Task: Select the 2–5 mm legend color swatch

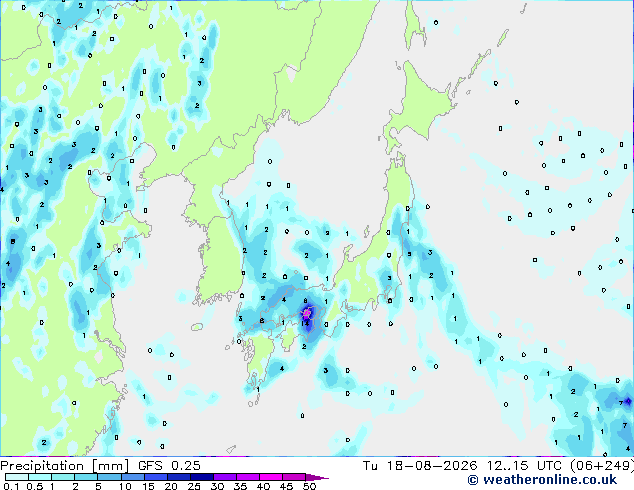Action: coord(86,477)
